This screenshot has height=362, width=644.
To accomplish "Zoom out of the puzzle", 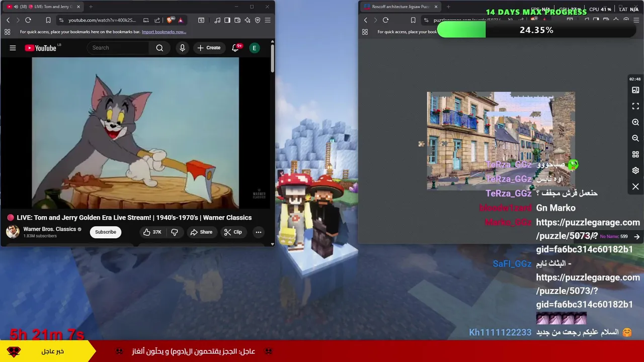I will [x=635, y=138].
